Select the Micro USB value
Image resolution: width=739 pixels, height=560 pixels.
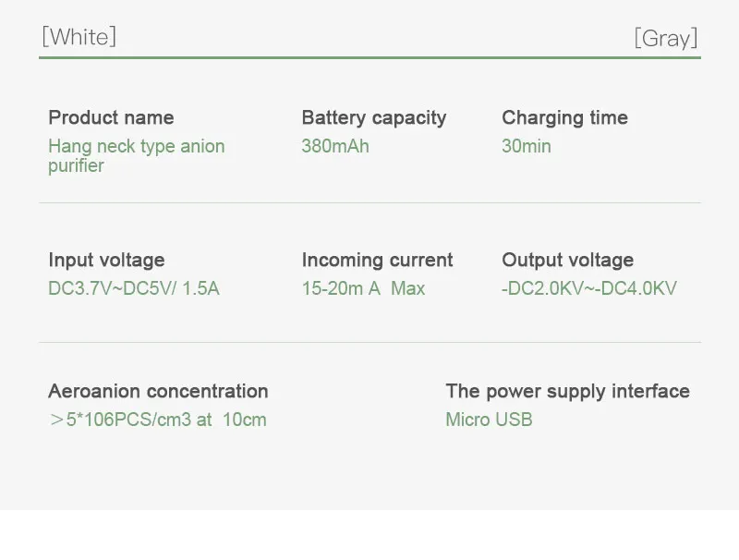tap(489, 420)
